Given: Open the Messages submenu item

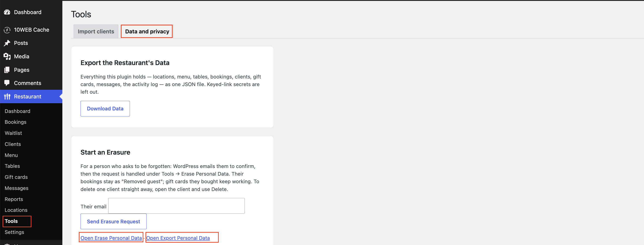Looking at the screenshot, I should click(x=16, y=188).
